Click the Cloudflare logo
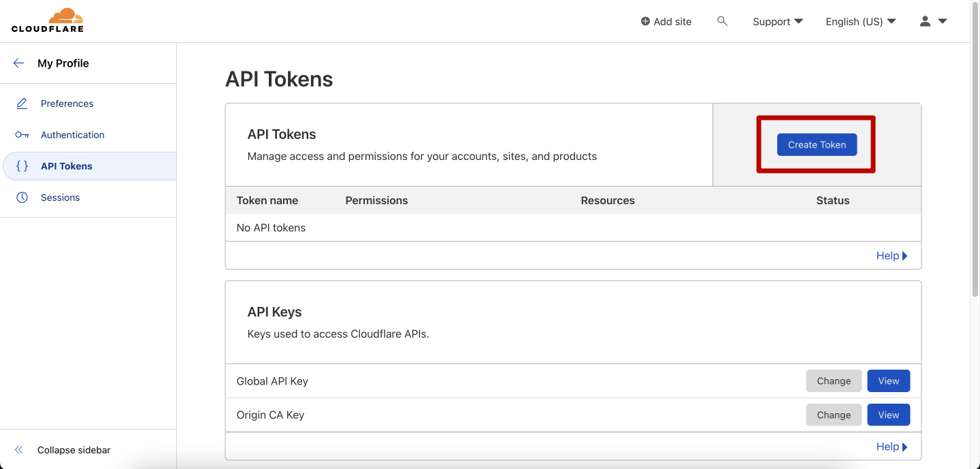The image size is (980, 469). (x=48, y=20)
